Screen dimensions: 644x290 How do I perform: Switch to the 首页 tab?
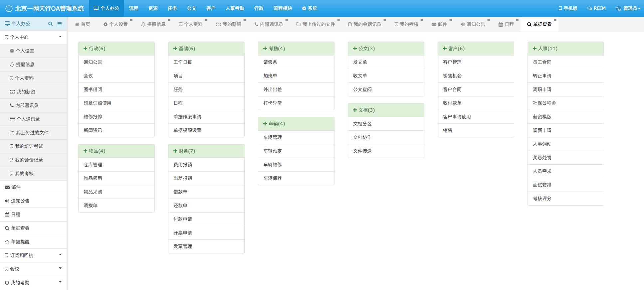[x=83, y=24]
